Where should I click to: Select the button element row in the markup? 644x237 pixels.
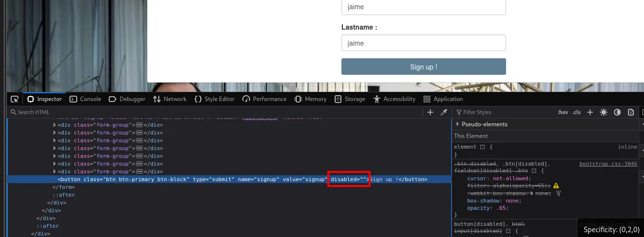(229, 179)
